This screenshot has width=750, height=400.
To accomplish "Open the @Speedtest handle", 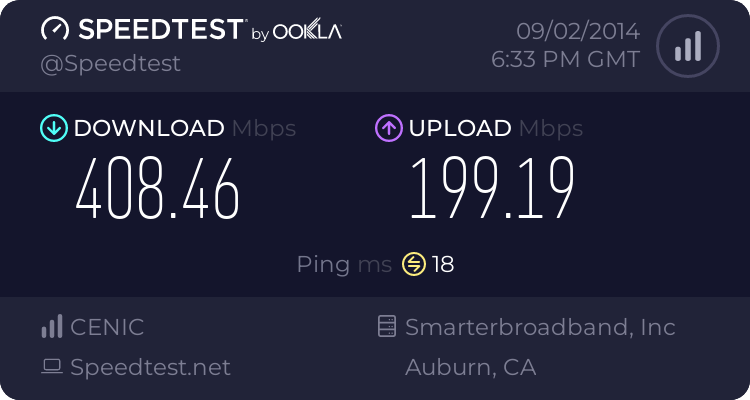I will tap(110, 64).
